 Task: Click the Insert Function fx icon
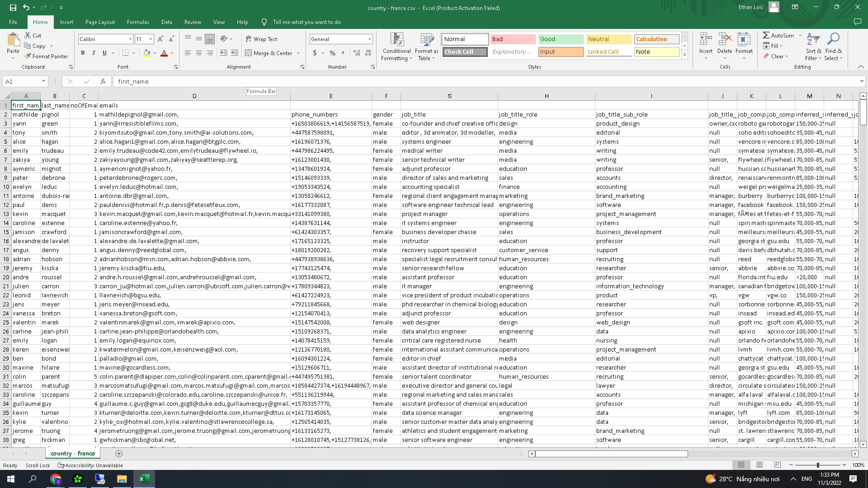[103, 81]
